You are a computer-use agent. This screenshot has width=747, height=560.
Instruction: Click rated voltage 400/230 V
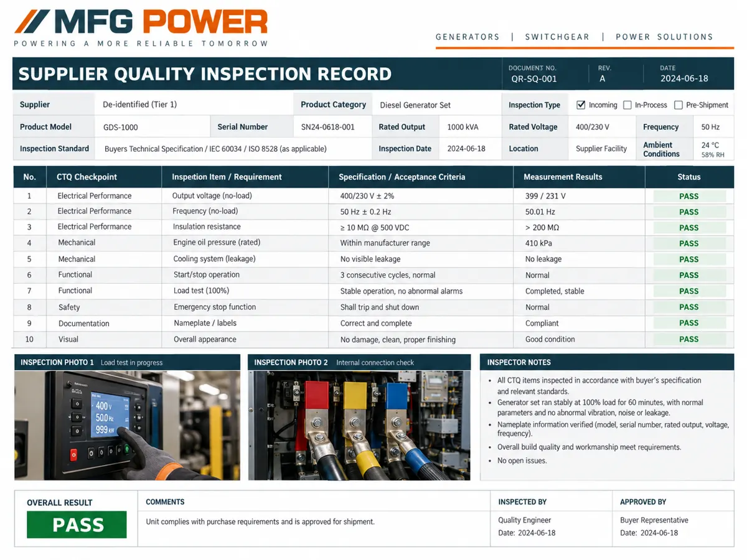593,127
